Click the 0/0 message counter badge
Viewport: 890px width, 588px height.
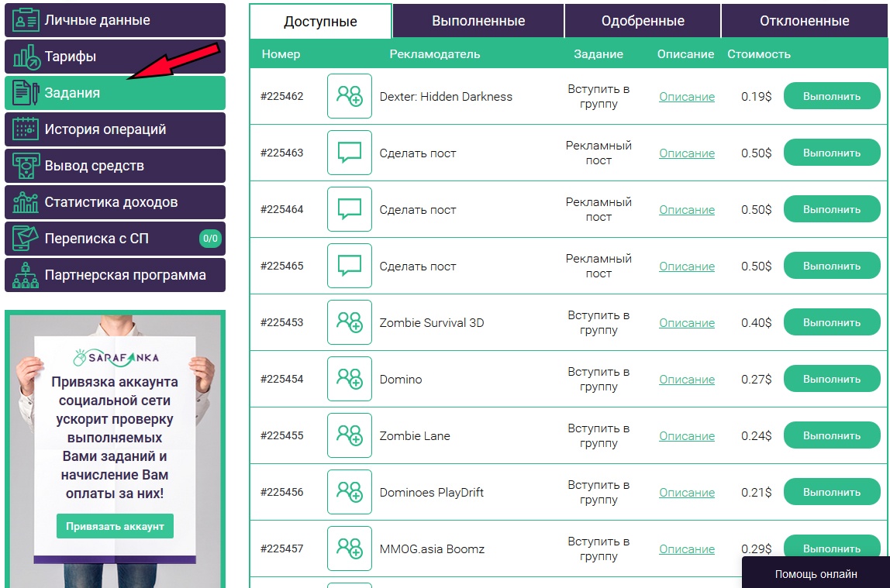(211, 239)
